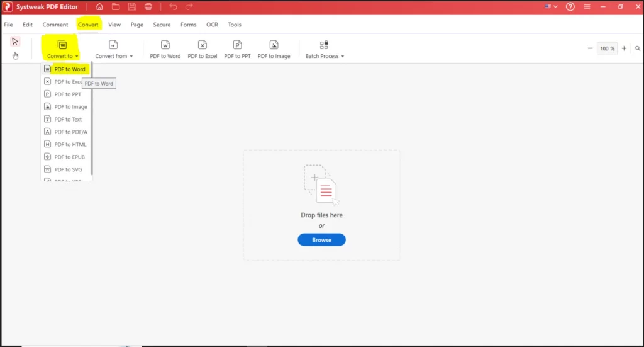The height and width of the screenshot is (347, 644).
Task: Select the Convert tab
Action: pyautogui.click(x=88, y=25)
